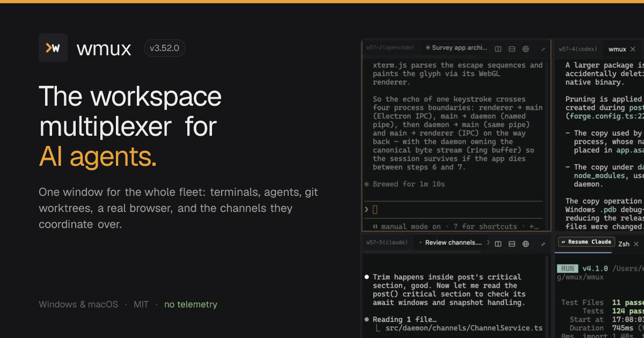Viewport: 644px width, 338px height.
Task: Click the 'Test Files' label
Action: (582, 302)
